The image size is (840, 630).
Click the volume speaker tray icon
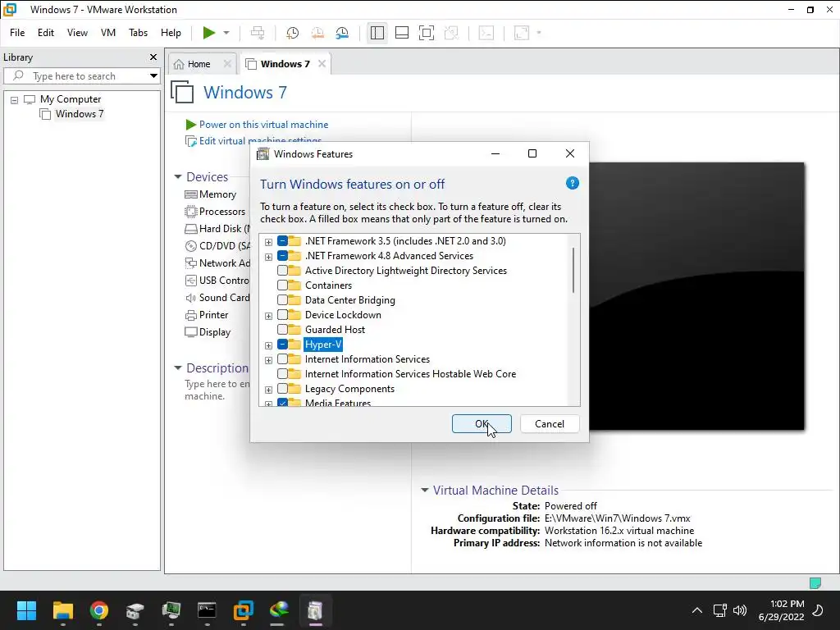pos(740,610)
